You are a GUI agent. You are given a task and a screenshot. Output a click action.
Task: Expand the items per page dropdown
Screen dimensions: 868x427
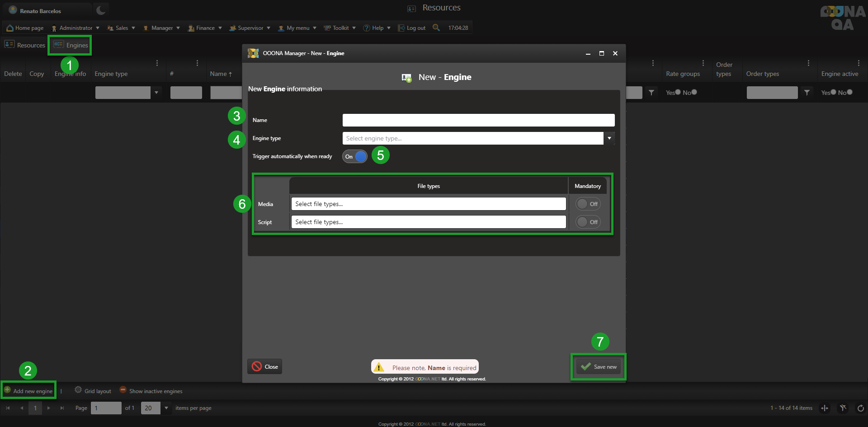[x=166, y=408]
